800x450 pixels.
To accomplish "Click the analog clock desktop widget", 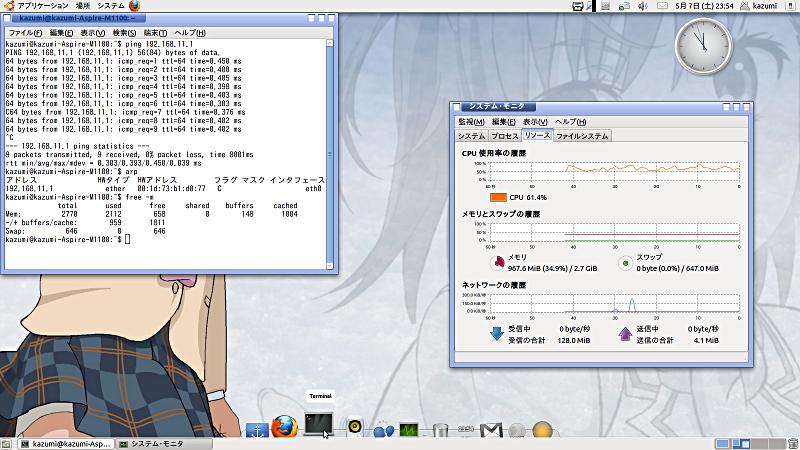I will pyautogui.click(x=704, y=46).
